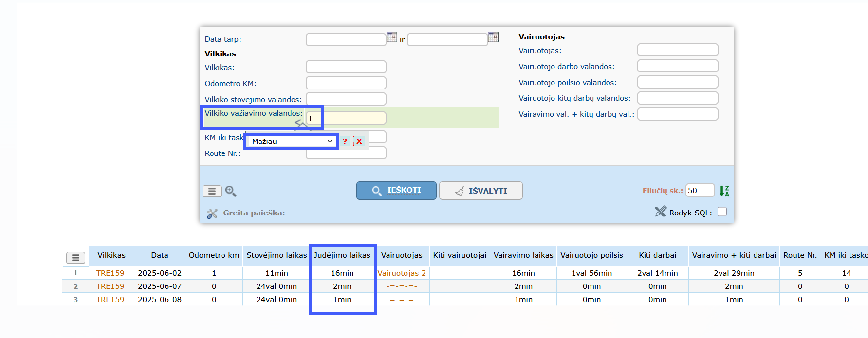Viewport: 868px width, 338px height.
Task: Click the magnifier zoom icon beside menu
Action: pos(231,191)
